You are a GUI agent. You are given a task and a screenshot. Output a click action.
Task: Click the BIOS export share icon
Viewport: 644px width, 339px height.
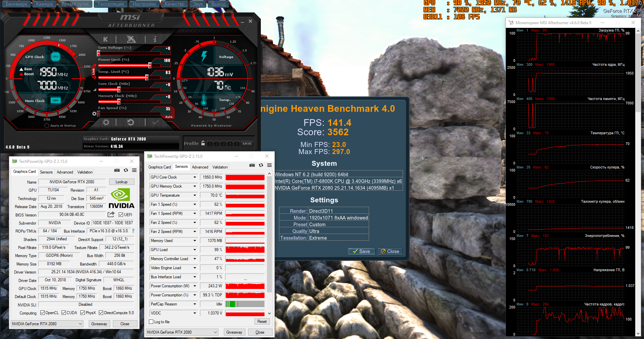(x=111, y=214)
